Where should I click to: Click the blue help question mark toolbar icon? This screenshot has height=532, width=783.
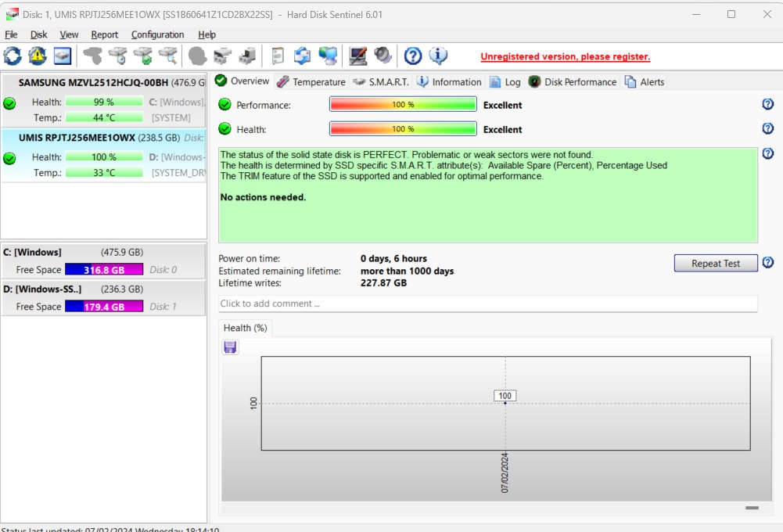(x=413, y=56)
